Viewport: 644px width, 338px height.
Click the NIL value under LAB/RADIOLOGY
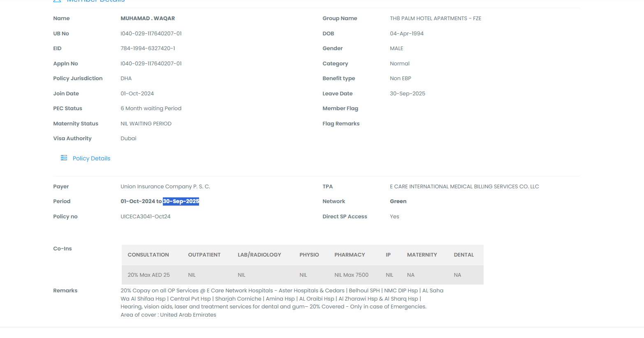241,275
